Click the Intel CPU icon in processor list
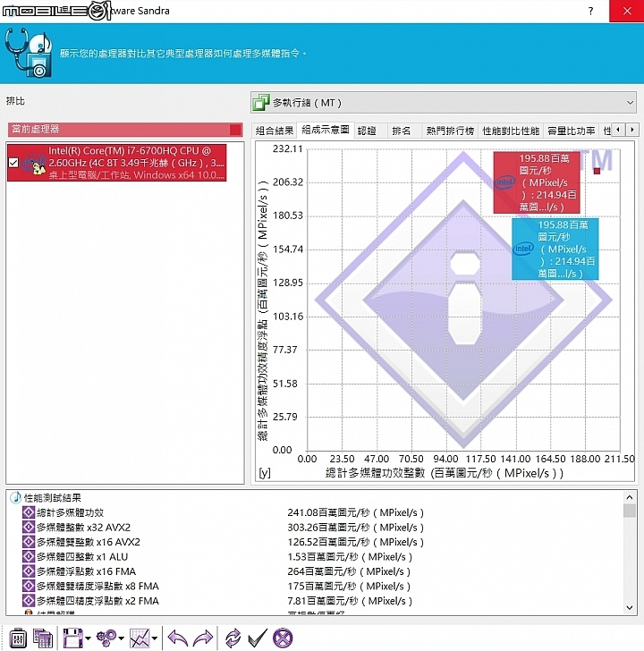644x651 pixels. 34,163
